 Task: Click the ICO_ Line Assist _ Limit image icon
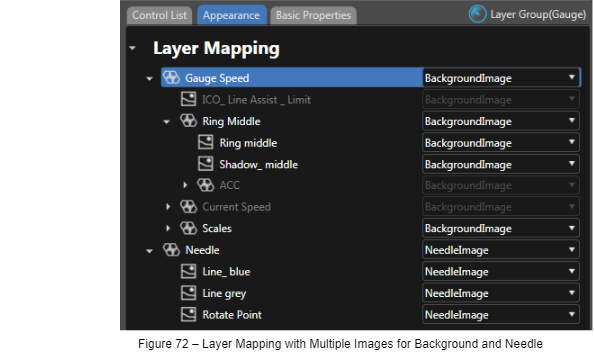point(188,99)
